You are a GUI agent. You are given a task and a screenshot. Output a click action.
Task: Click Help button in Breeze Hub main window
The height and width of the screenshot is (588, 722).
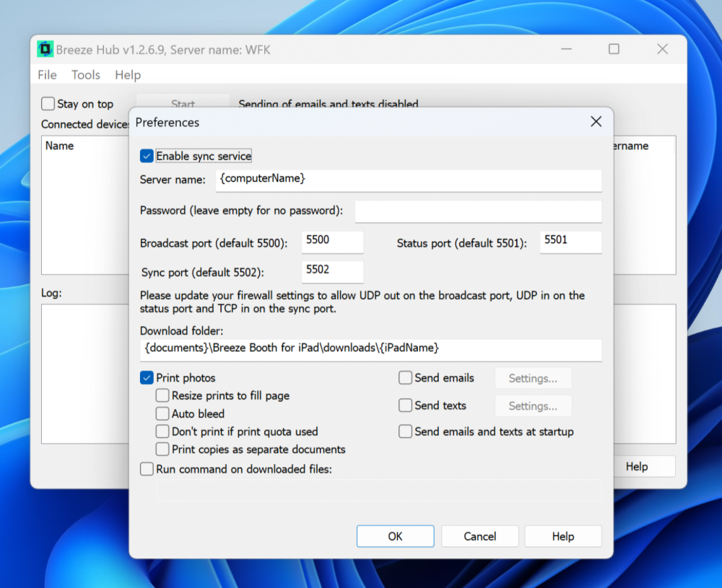(644, 467)
